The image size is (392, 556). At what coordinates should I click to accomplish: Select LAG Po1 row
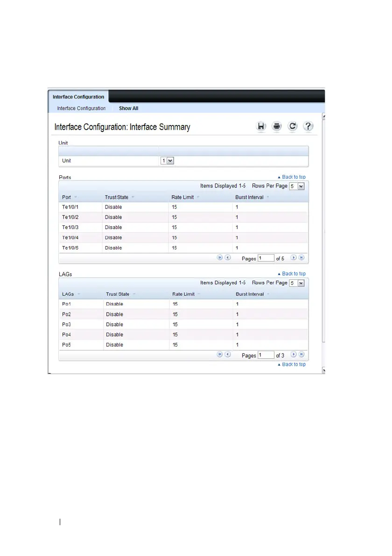click(183, 304)
